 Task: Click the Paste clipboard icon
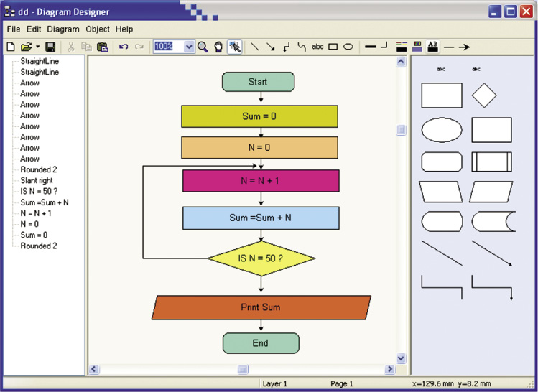[x=102, y=47]
